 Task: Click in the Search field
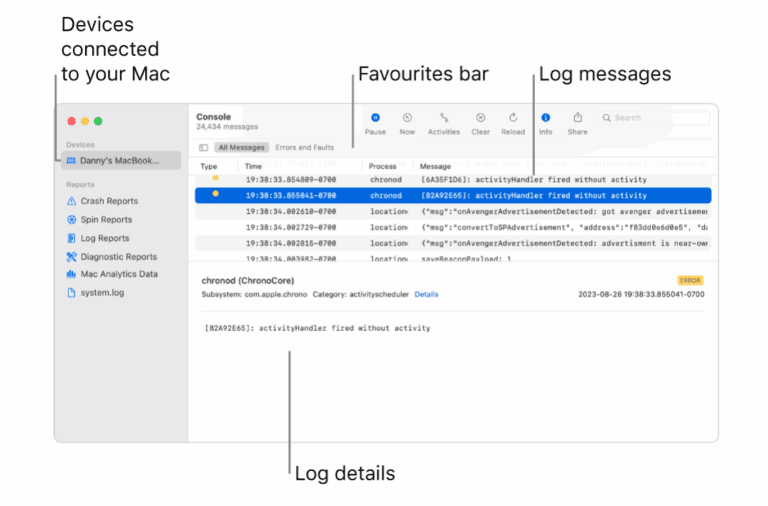(x=655, y=118)
